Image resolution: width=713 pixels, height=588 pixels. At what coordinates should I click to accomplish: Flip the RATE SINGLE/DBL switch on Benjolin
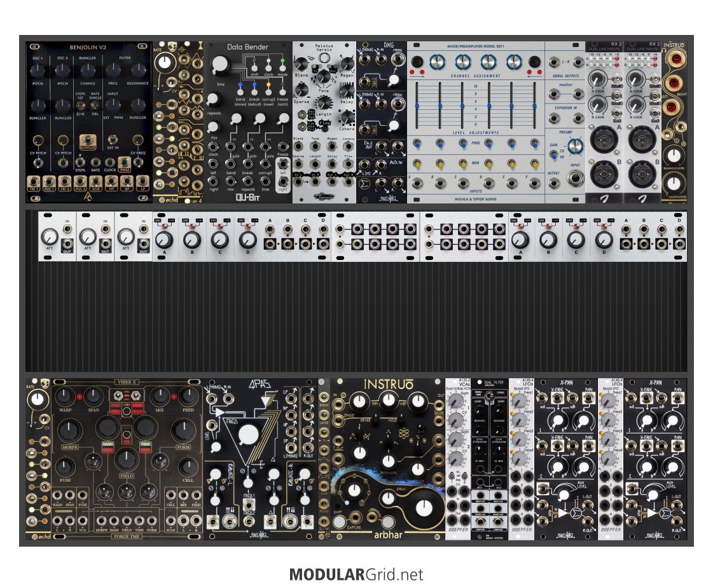pos(95,106)
